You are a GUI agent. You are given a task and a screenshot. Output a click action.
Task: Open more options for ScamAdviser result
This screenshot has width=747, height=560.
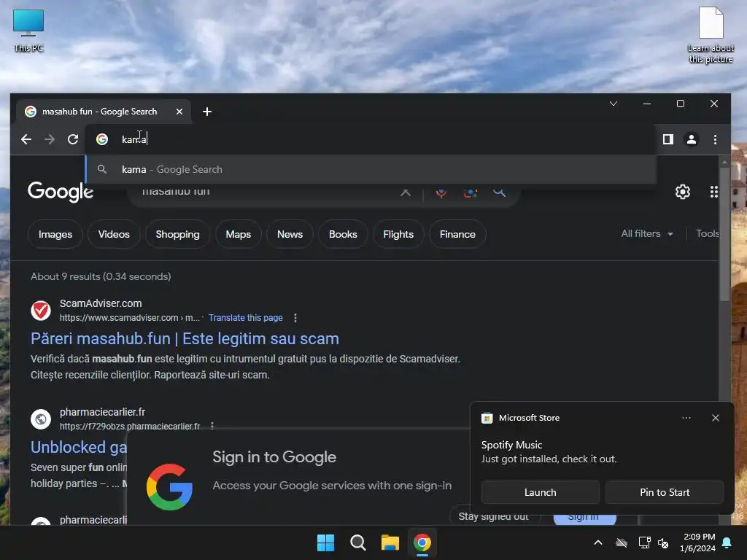click(x=295, y=318)
